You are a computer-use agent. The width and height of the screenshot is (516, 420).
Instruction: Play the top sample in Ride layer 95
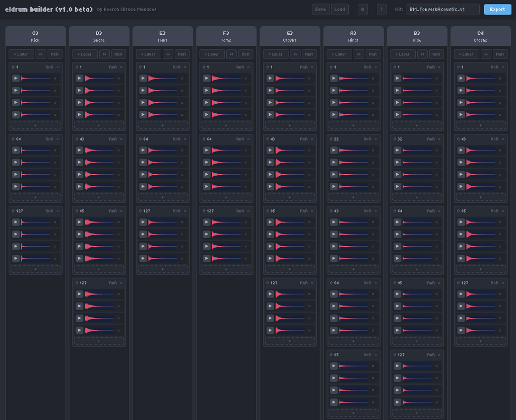pos(397,294)
